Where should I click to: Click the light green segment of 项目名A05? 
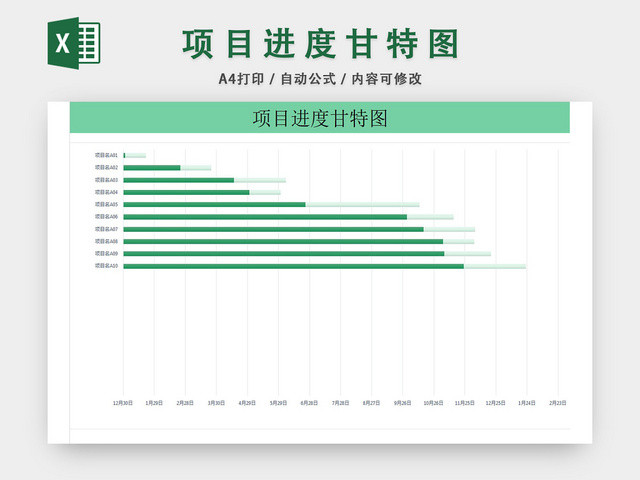362,204
